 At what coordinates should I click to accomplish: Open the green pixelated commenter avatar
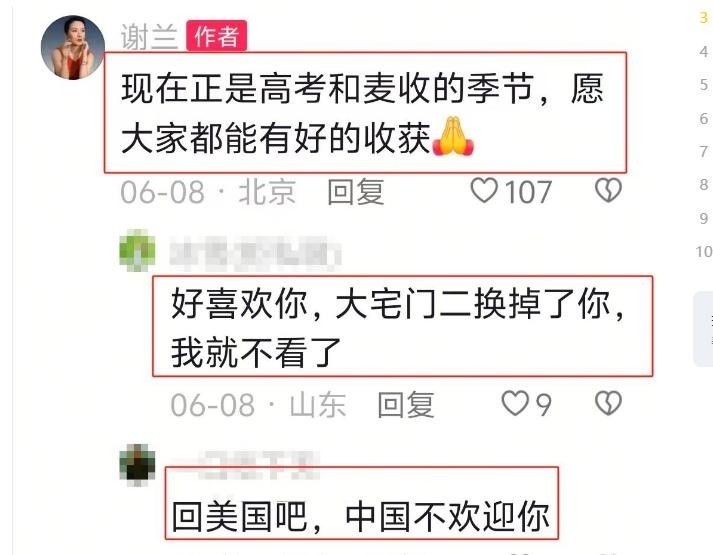(137, 250)
